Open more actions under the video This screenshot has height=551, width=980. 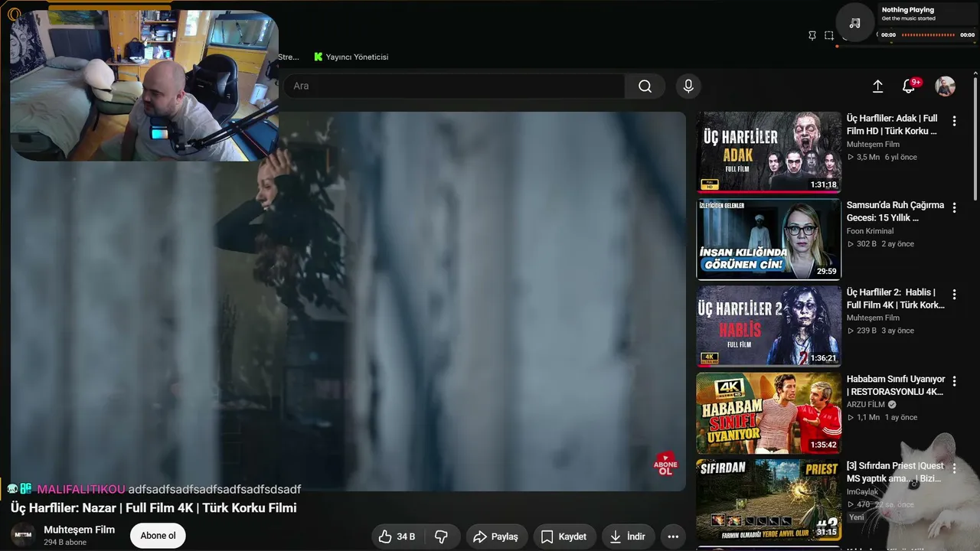click(x=673, y=536)
